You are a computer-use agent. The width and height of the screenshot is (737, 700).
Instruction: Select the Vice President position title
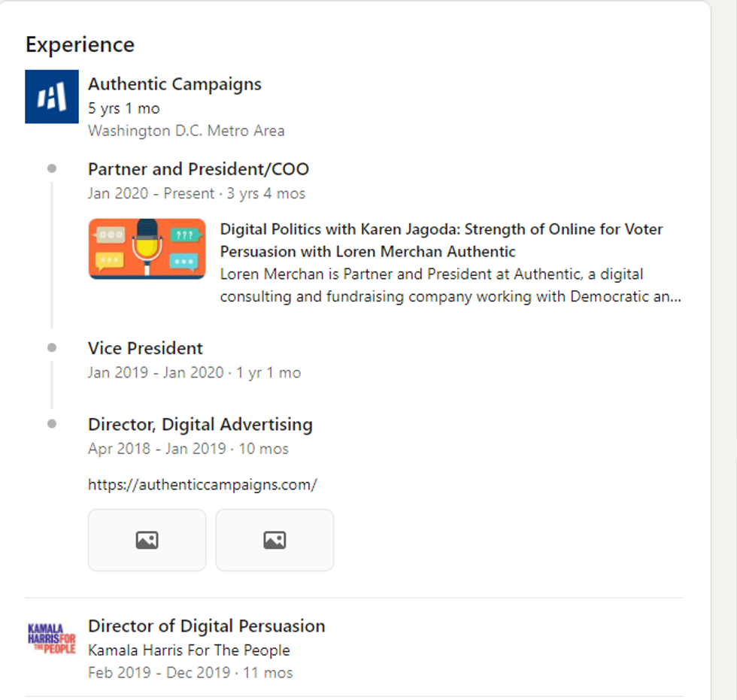[145, 348]
